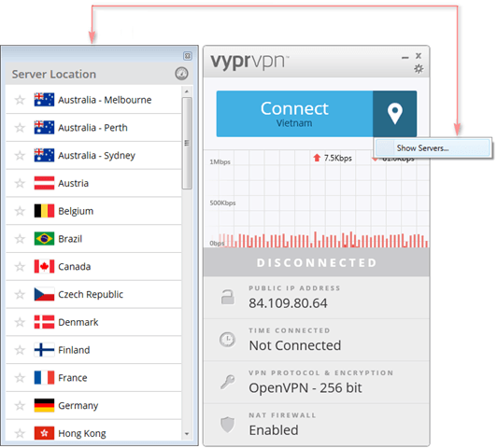Click the Australia flag for Melbourne

click(x=44, y=100)
